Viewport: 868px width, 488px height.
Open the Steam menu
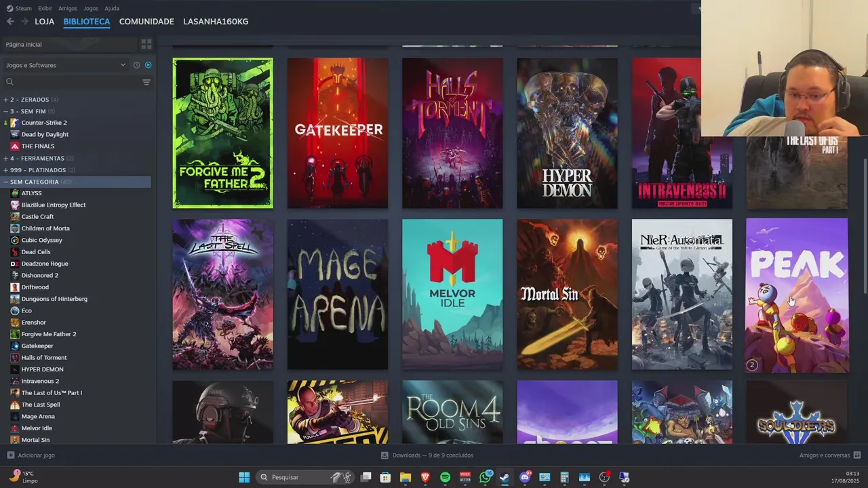coord(19,8)
